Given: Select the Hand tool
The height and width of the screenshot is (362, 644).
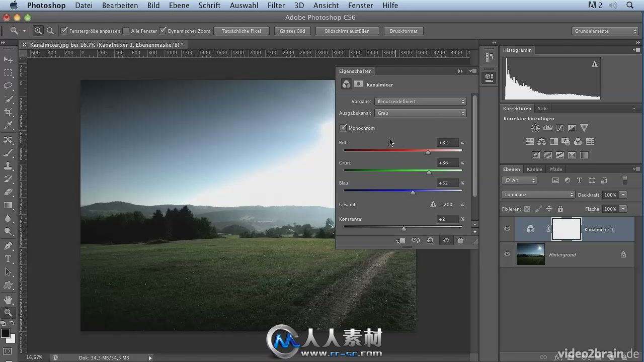Looking at the screenshot, I should pos(8,300).
